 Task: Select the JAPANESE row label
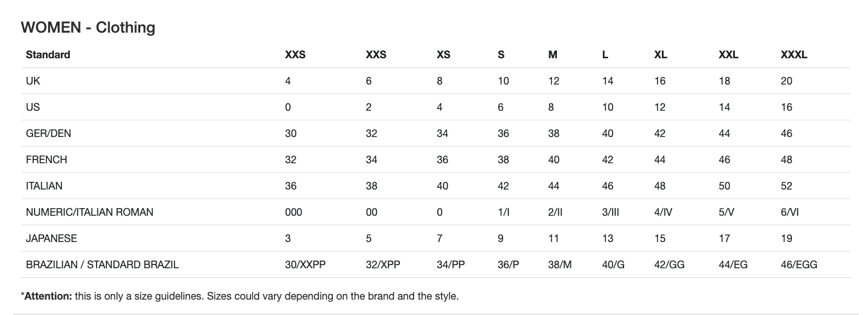51,238
